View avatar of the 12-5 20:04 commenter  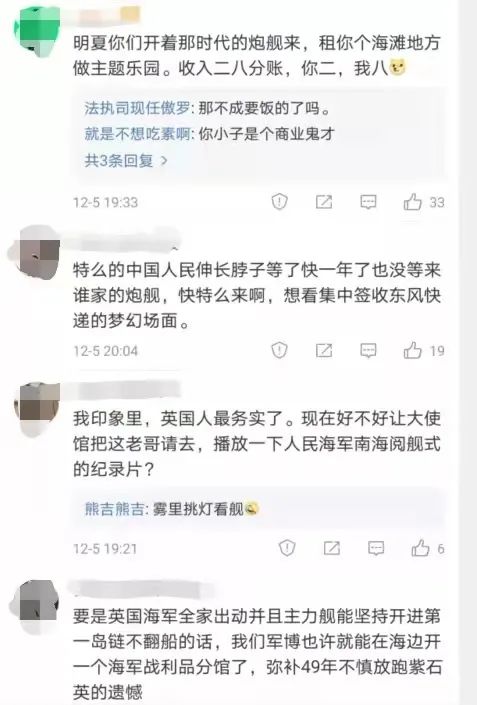pos(38,253)
